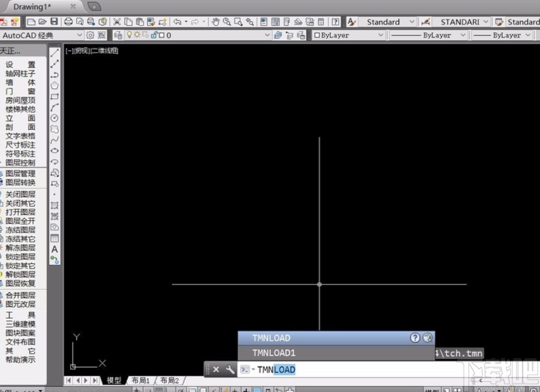Select the Rectangle drawing tool
Screen dimensions: 540x392
[54, 96]
